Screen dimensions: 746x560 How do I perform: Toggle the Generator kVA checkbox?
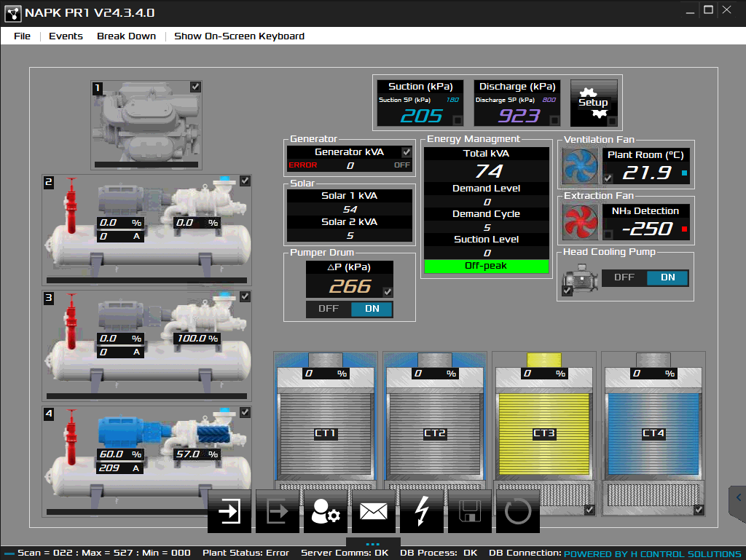click(x=407, y=152)
